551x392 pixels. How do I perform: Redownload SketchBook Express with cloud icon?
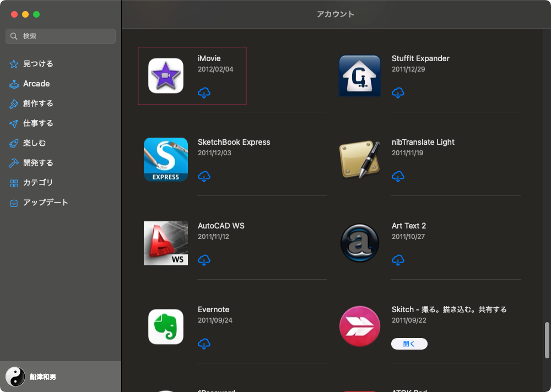[x=204, y=177]
